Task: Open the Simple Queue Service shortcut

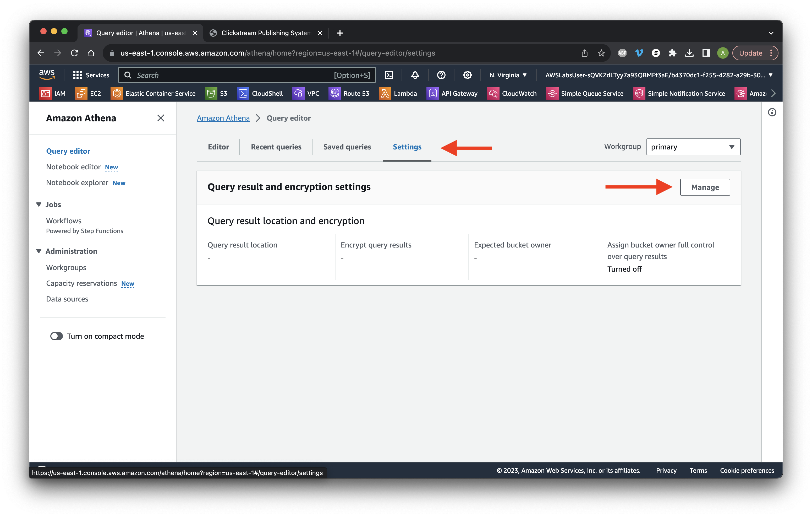Action: point(585,93)
